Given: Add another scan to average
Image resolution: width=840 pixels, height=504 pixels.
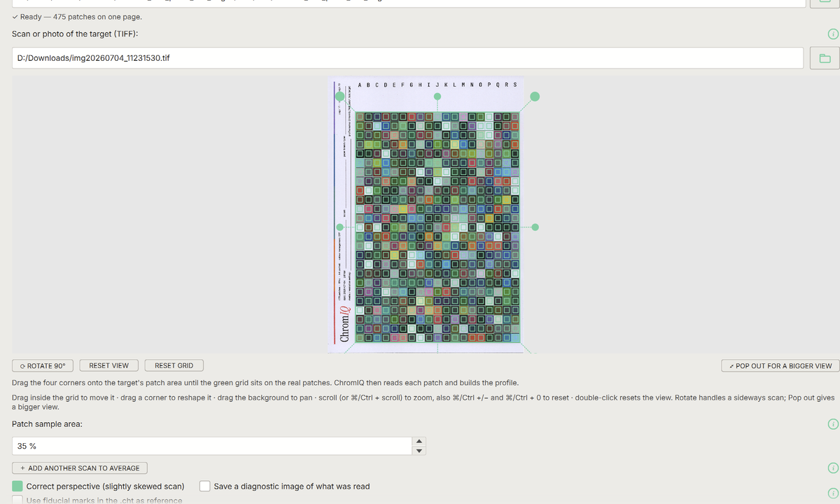Looking at the screenshot, I should coord(79,468).
